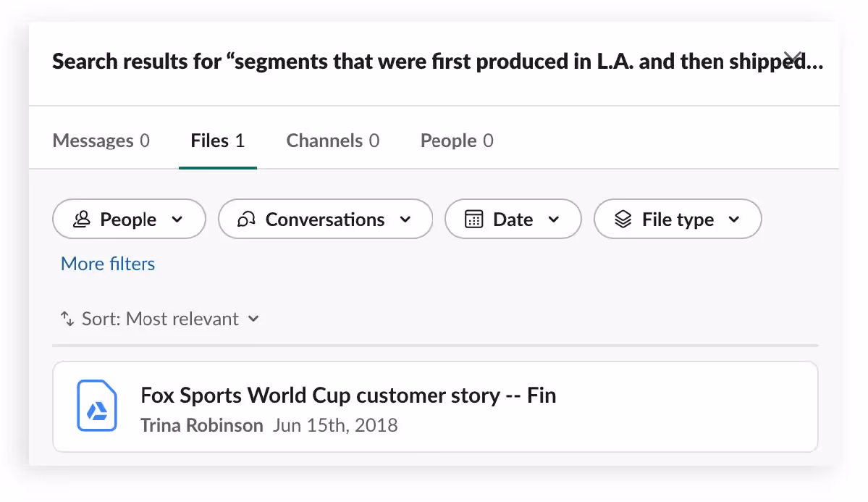Click the More filters link
This screenshot has height=502, width=868.
(108, 264)
